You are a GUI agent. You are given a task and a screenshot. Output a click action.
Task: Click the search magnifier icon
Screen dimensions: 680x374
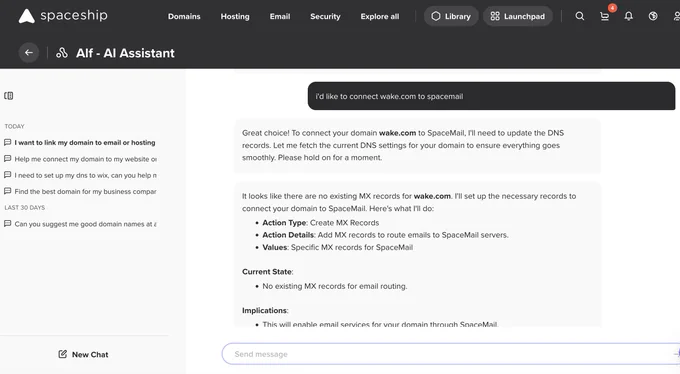click(x=580, y=16)
